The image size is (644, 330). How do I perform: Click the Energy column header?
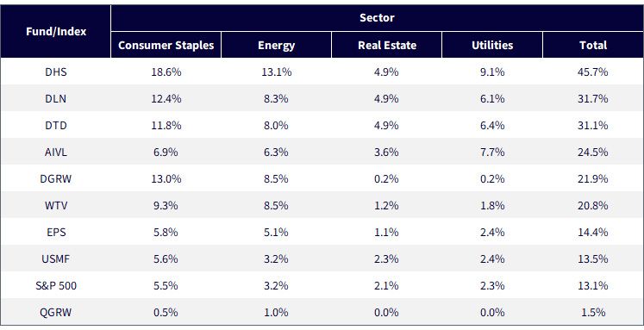(276, 45)
